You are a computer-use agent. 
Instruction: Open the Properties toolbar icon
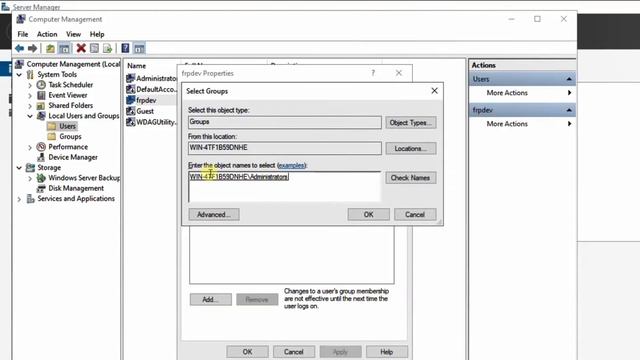(x=94, y=48)
